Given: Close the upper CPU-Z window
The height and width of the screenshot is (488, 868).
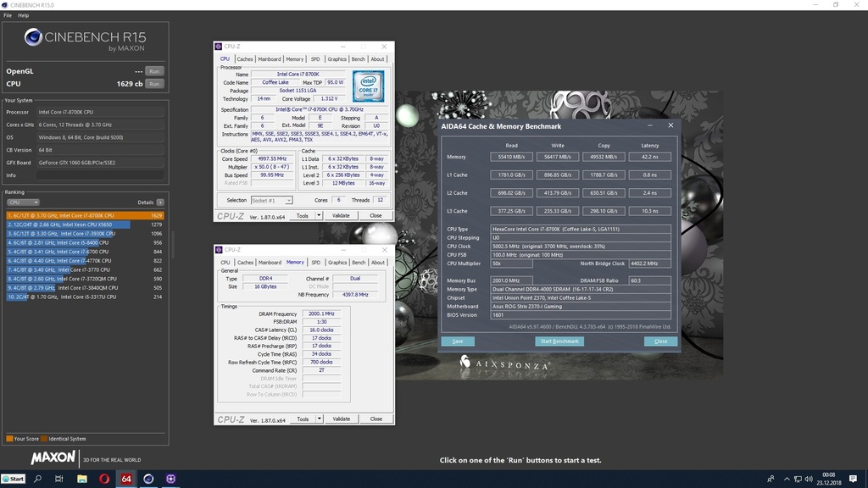Looking at the screenshot, I should point(384,47).
